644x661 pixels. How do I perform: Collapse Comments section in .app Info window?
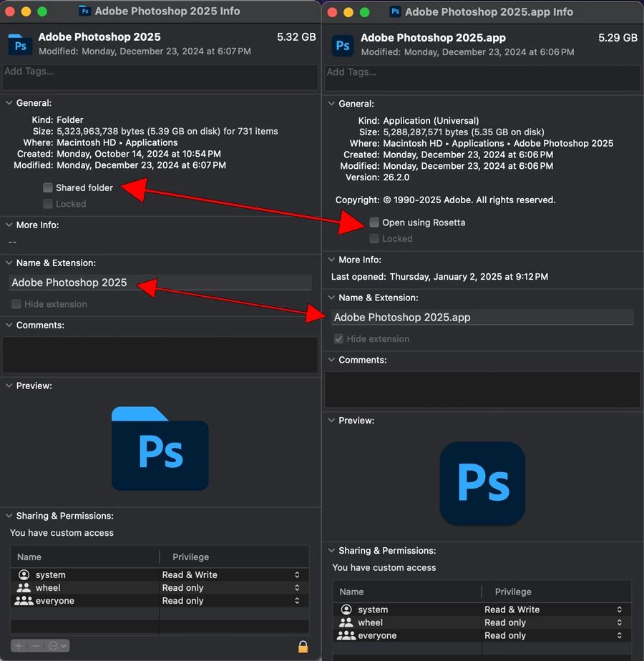(x=331, y=360)
